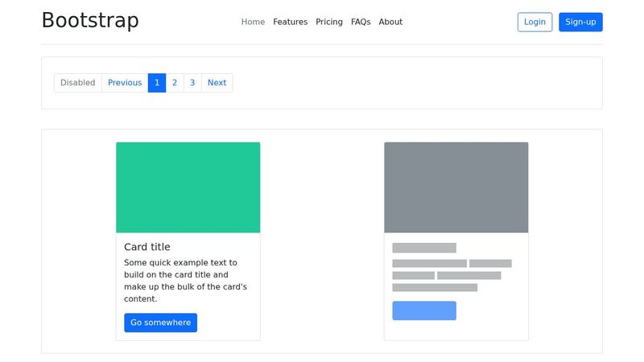
Task: Click the green card image
Action: tap(188, 187)
